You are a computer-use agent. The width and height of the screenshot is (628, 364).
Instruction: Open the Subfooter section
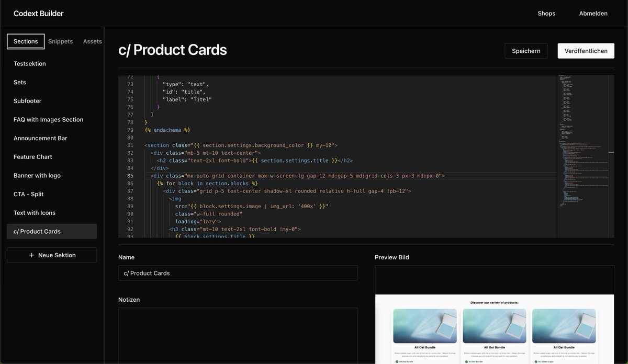tap(52, 101)
